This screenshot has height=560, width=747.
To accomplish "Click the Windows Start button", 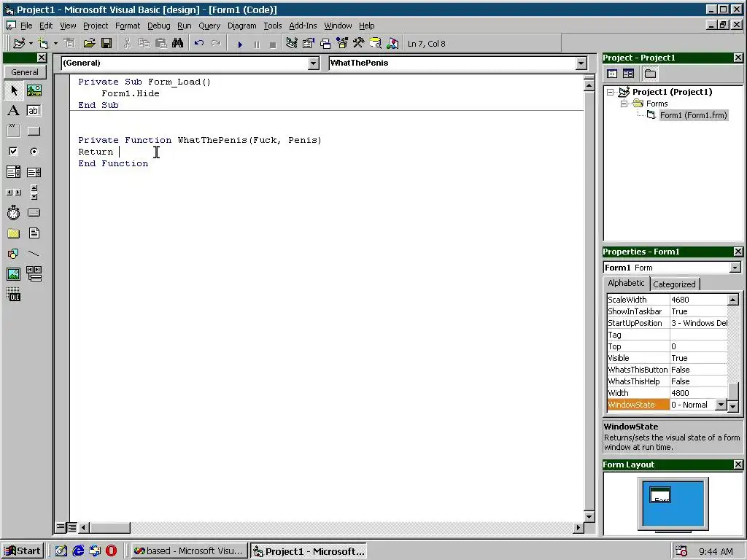I will click(23, 551).
